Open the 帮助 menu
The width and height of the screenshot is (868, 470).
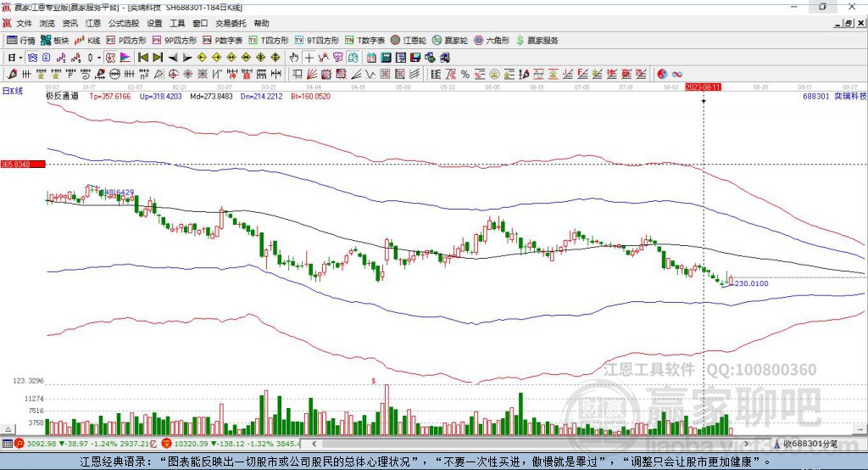click(x=261, y=23)
